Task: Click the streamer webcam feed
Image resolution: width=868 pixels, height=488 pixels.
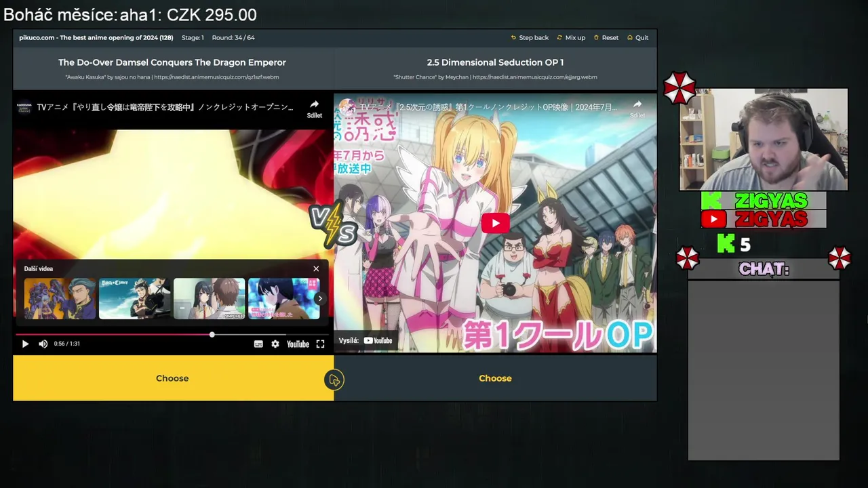Action: 764,140
